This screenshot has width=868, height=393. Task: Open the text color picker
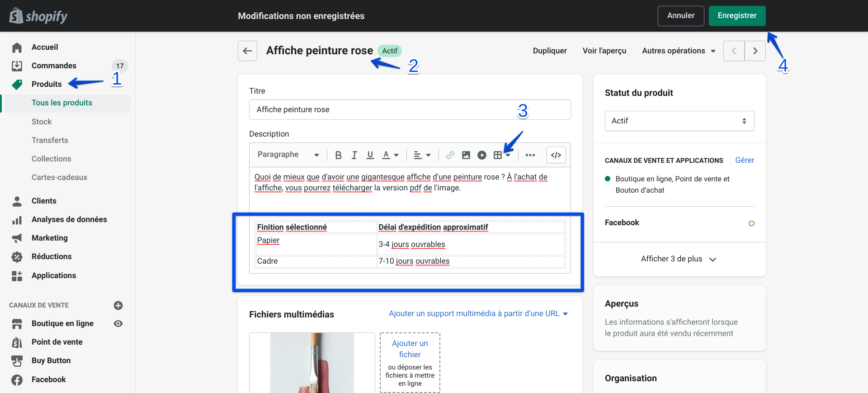(391, 155)
